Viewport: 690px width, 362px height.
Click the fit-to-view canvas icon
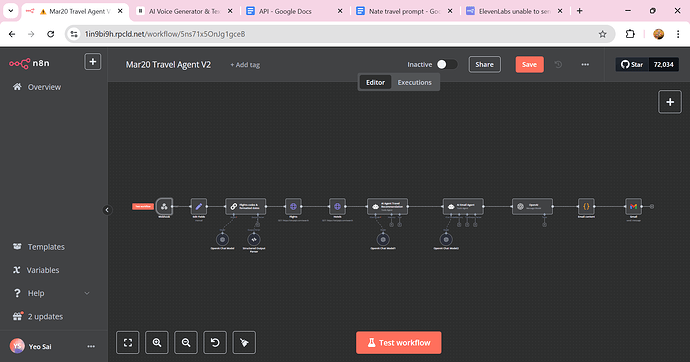click(128, 342)
